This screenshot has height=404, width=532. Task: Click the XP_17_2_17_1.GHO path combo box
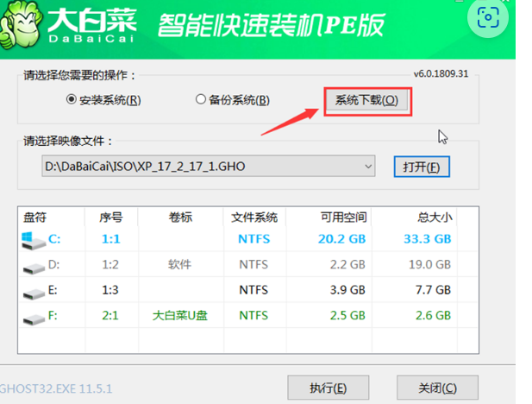point(209,166)
